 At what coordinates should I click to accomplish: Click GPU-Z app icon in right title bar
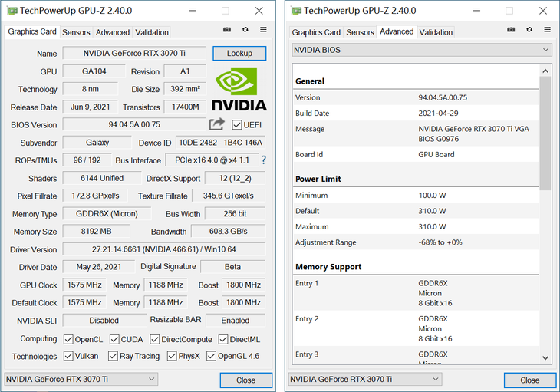point(295,11)
